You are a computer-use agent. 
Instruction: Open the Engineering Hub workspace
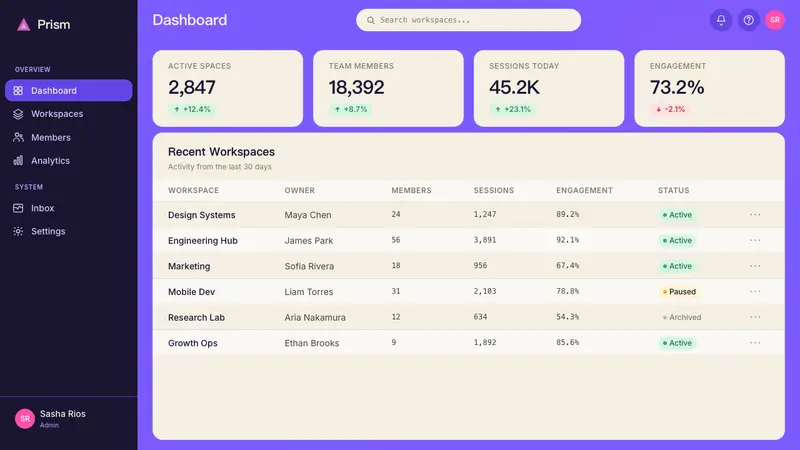[203, 240]
